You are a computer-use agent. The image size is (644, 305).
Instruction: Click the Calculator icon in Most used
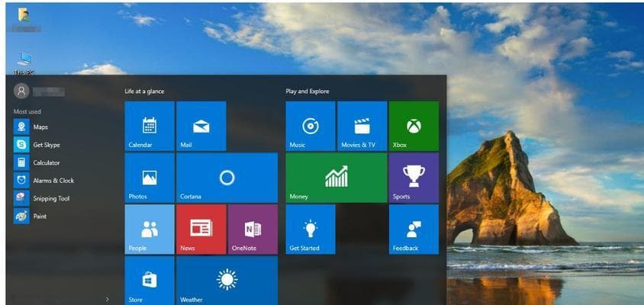[x=21, y=162]
